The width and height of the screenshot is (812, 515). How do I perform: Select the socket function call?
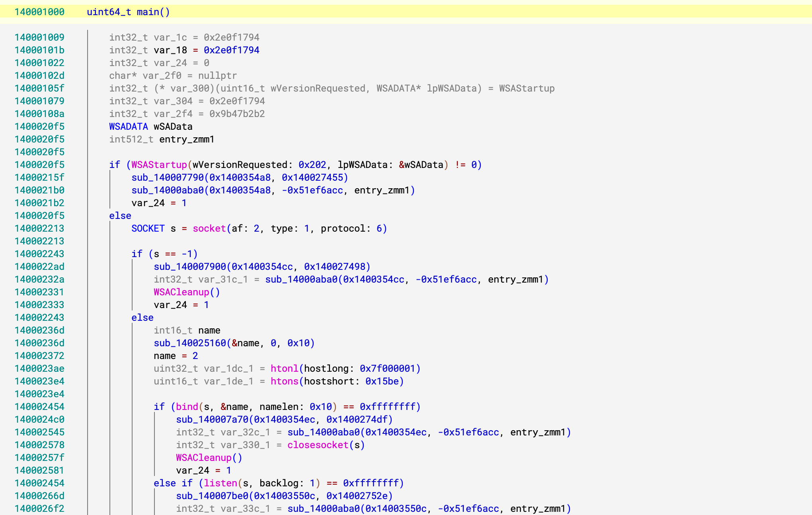pyautogui.click(x=209, y=228)
